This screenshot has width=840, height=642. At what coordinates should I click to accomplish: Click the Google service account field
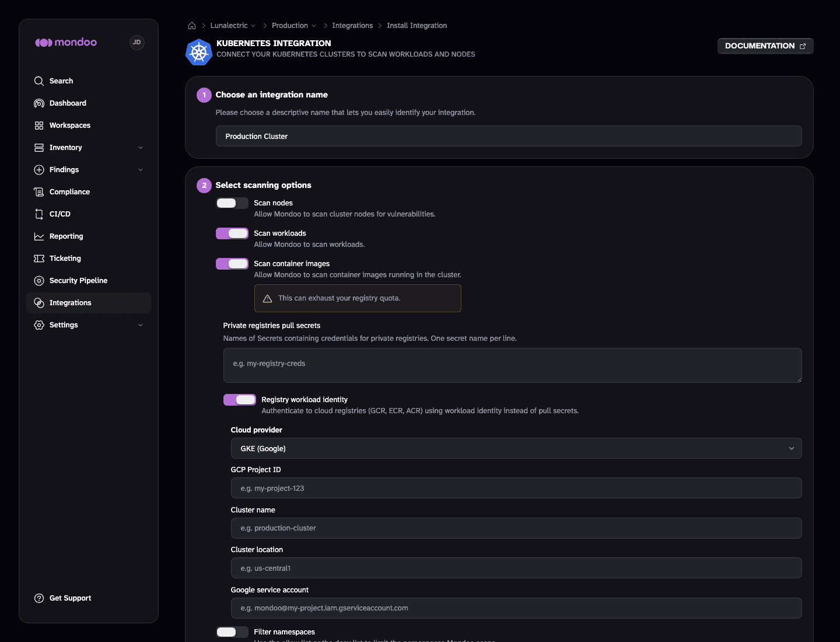pyautogui.click(x=516, y=608)
